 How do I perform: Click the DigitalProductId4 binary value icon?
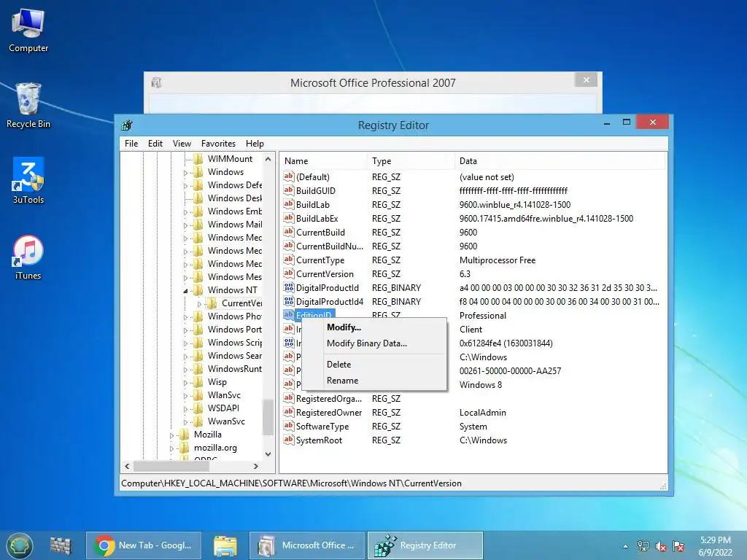[289, 301]
